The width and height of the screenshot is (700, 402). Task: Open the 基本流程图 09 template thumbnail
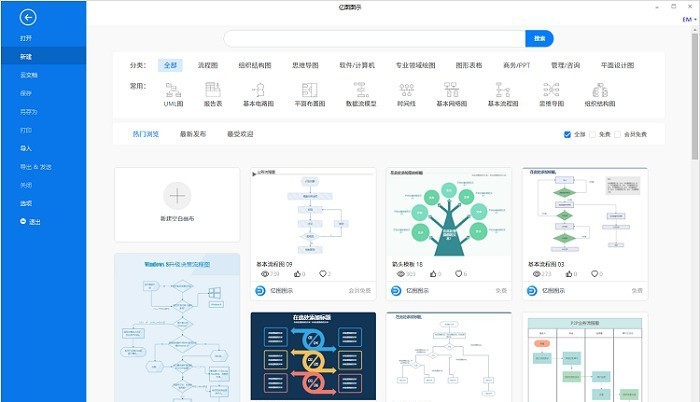(313, 213)
